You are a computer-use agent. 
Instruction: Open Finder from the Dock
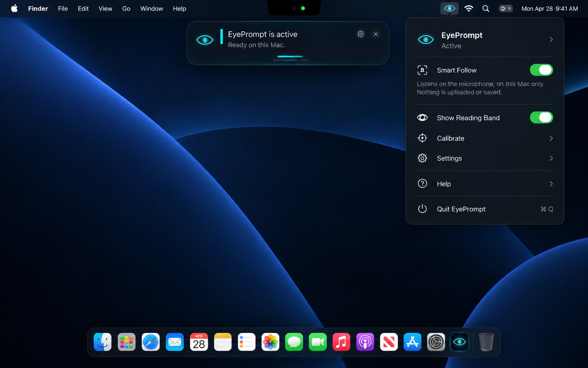[x=103, y=342]
